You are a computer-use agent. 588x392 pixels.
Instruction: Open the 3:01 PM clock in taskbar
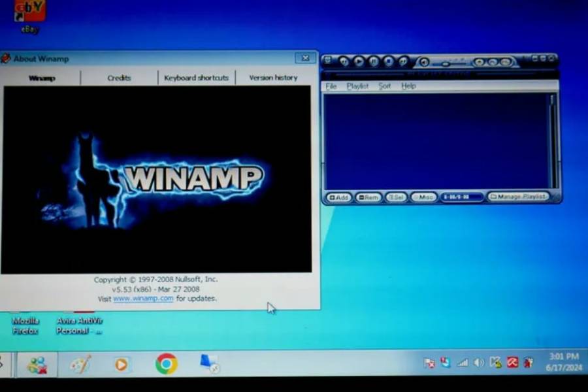[564, 362]
